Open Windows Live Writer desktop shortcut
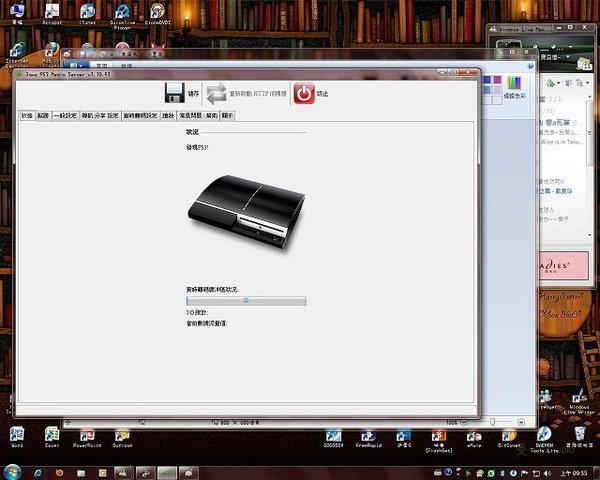600x480 pixels. click(579, 402)
